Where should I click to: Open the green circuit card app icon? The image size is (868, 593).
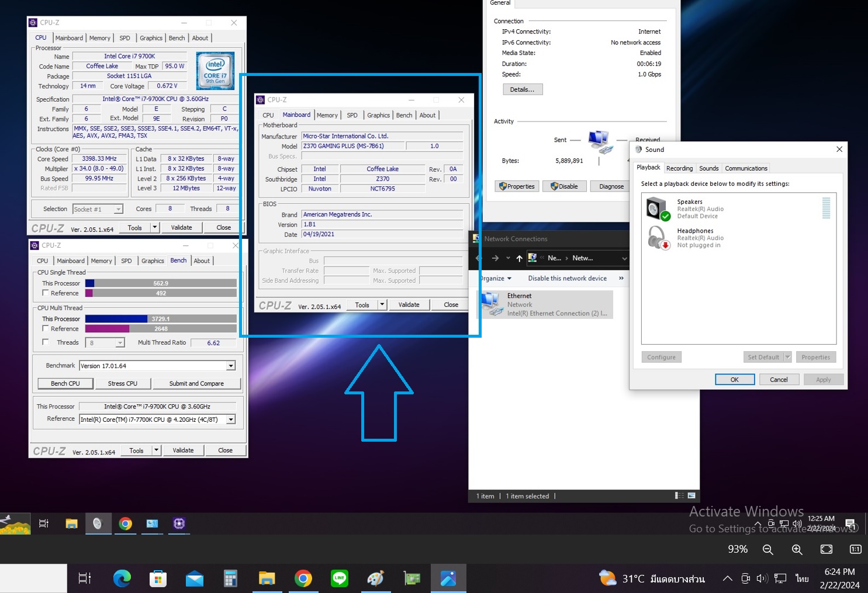click(x=412, y=578)
